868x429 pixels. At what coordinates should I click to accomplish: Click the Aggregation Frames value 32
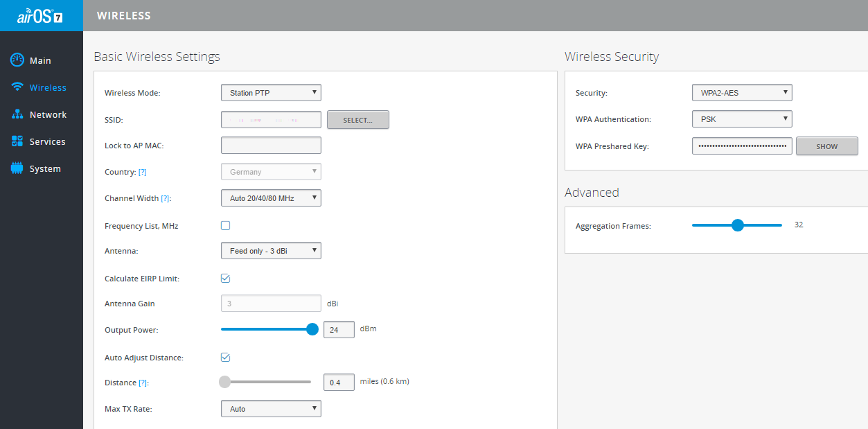coord(799,225)
